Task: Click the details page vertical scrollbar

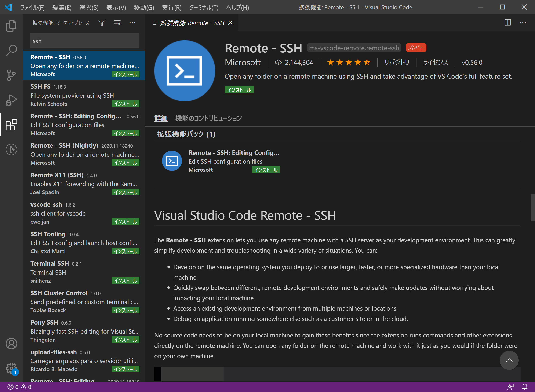Action: point(533,208)
